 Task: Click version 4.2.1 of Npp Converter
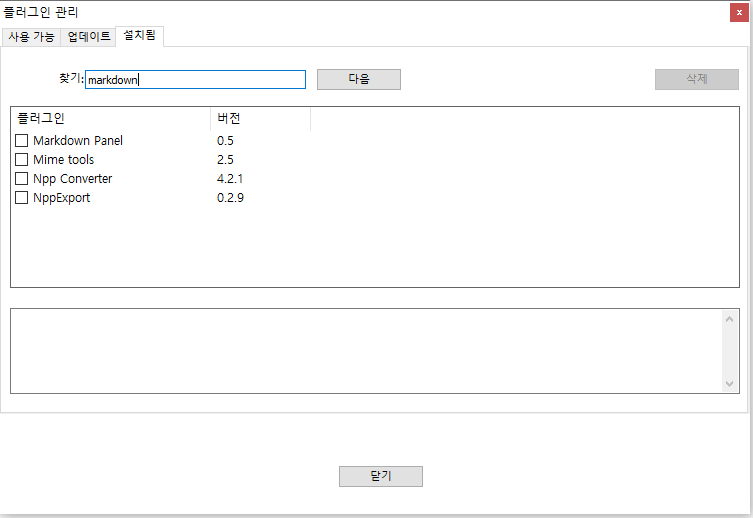coord(230,179)
